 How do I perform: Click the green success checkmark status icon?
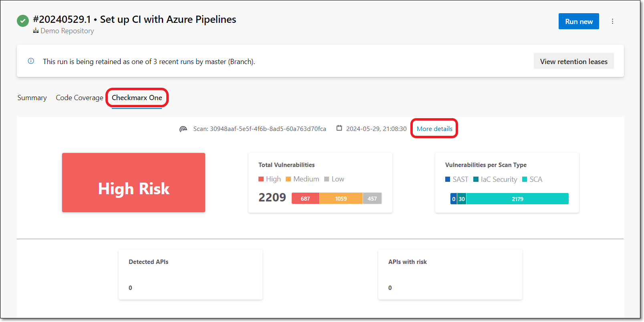[23, 21]
